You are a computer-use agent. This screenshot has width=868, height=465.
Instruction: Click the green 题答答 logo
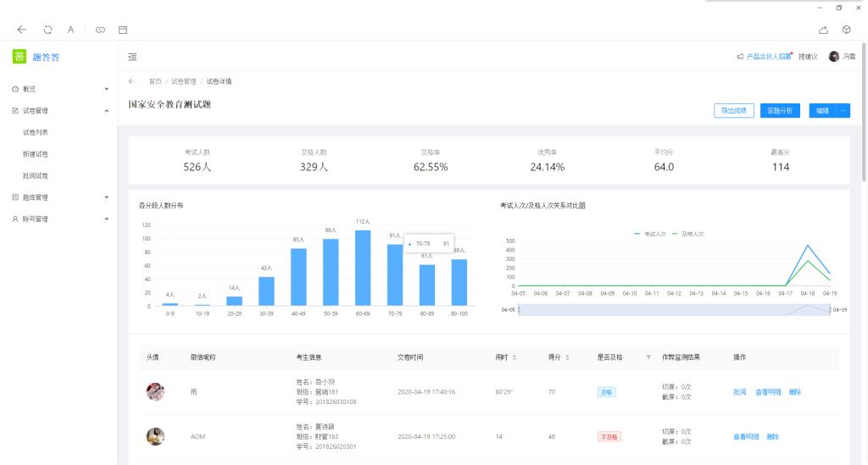(x=19, y=57)
